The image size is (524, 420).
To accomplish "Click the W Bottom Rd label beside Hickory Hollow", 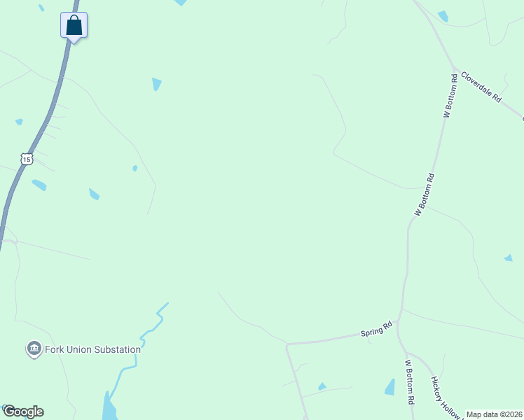I will (x=410, y=382).
